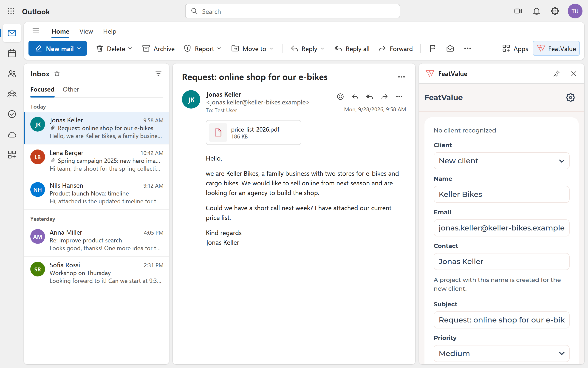Open the To Do checkmark icon
Image resolution: width=588 pixels, height=368 pixels.
[12, 114]
